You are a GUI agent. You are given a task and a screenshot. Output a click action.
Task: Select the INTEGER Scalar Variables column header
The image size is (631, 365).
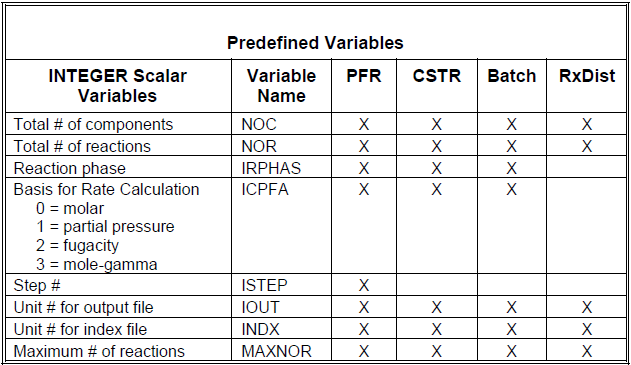click(x=118, y=86)
